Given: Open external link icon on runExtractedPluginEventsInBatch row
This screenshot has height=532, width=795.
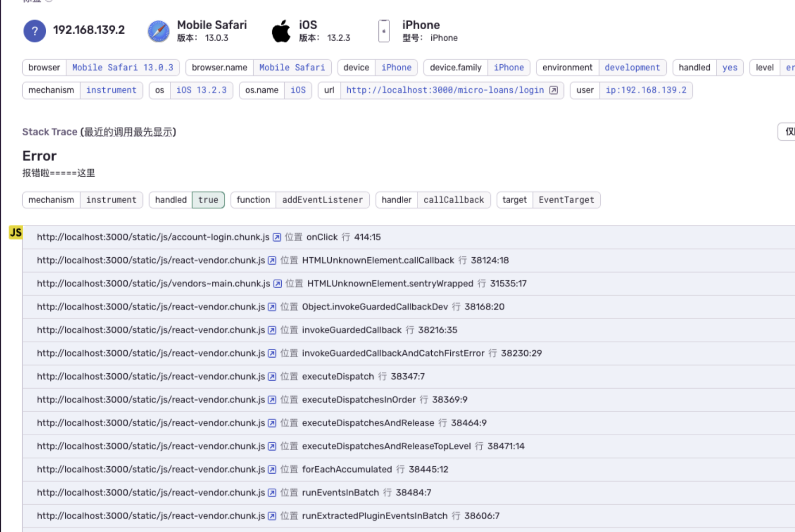Looking at the screenshot, I should (272, 516).
